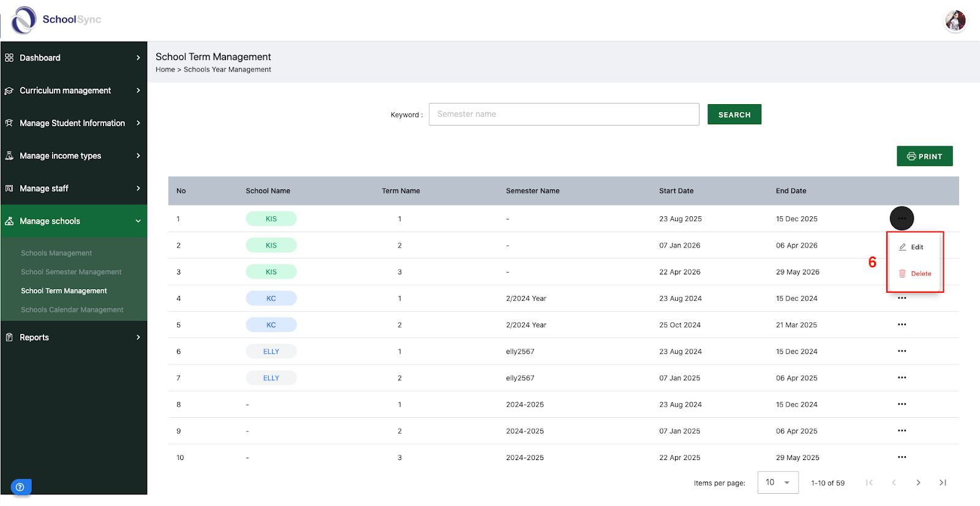The image size is (980, 506).
Task: Go to the next page arrow
Action: tap(918, 483)
